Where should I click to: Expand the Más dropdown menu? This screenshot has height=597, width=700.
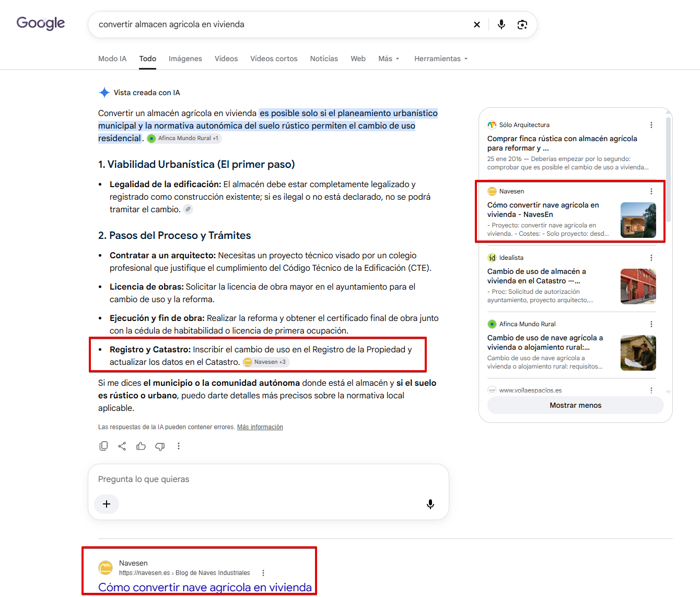click(389, 59)
